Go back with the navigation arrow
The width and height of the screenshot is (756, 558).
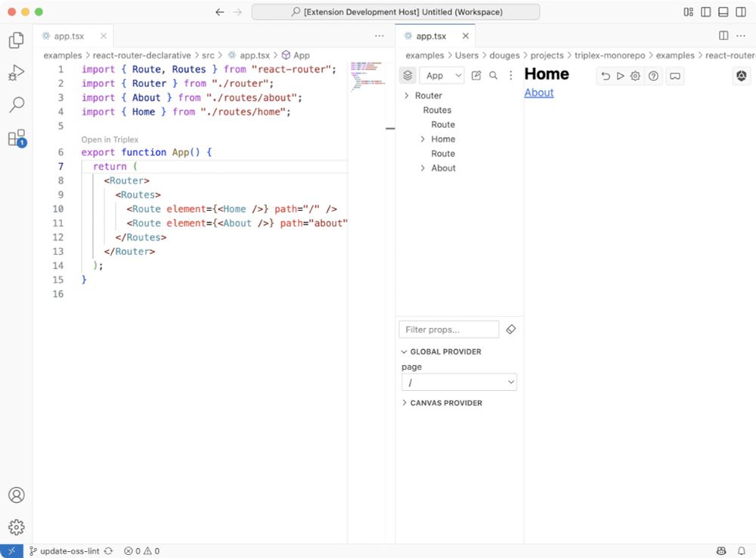[220, 12]
